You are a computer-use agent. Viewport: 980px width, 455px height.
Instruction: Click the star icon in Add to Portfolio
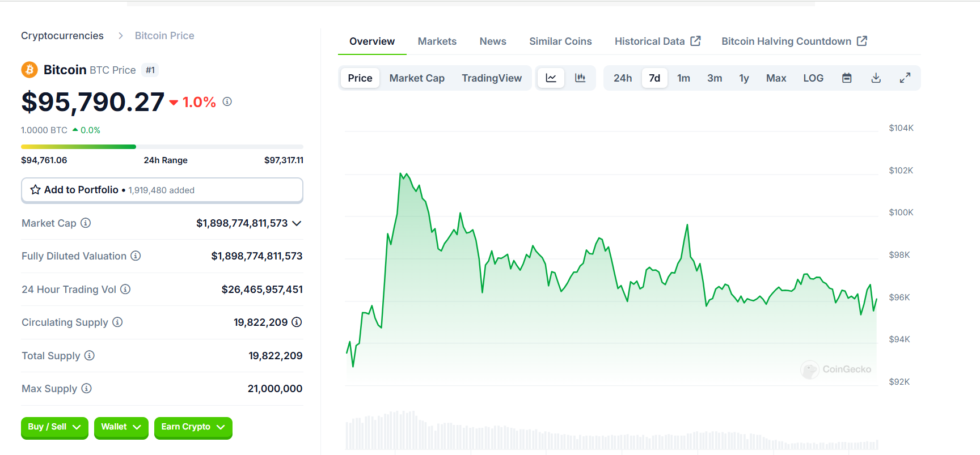(35, 190)
